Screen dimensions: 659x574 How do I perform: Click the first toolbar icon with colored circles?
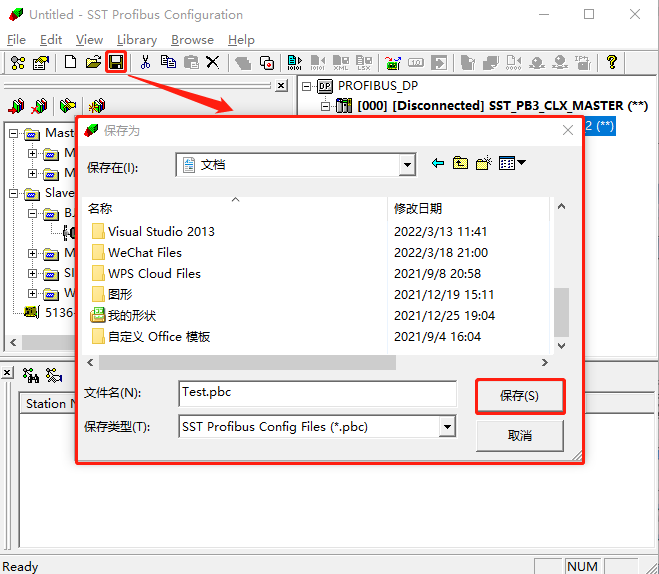[18, 63]
